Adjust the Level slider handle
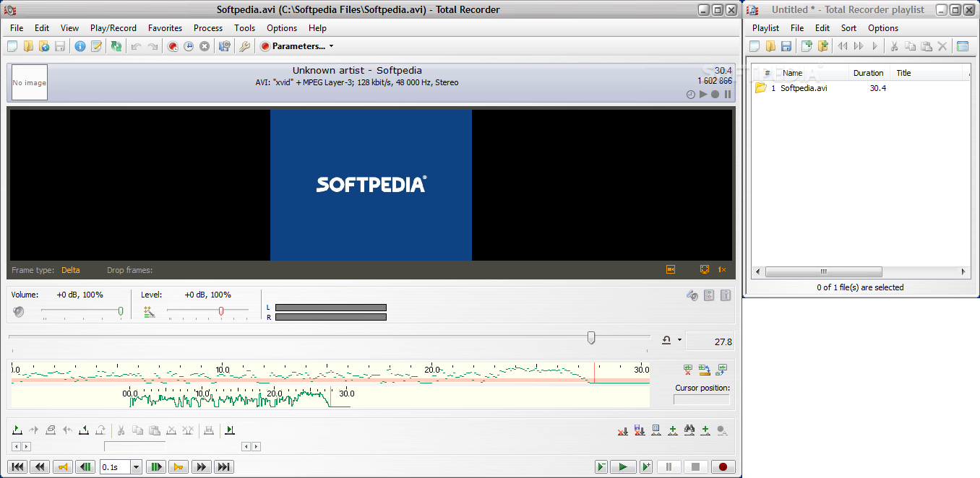The height and width of the screenshot is (478, 980). click(x=221, y=311)
